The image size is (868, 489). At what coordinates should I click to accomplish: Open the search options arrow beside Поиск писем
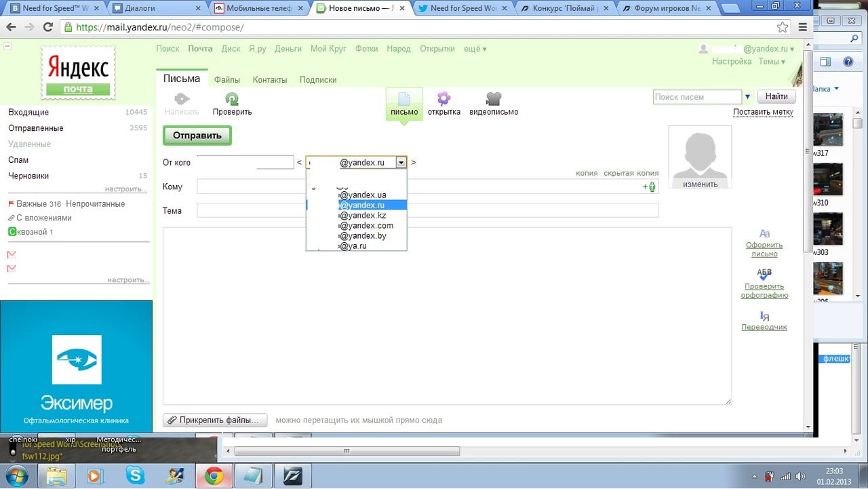pyautogui.click(x=748, y=97)
